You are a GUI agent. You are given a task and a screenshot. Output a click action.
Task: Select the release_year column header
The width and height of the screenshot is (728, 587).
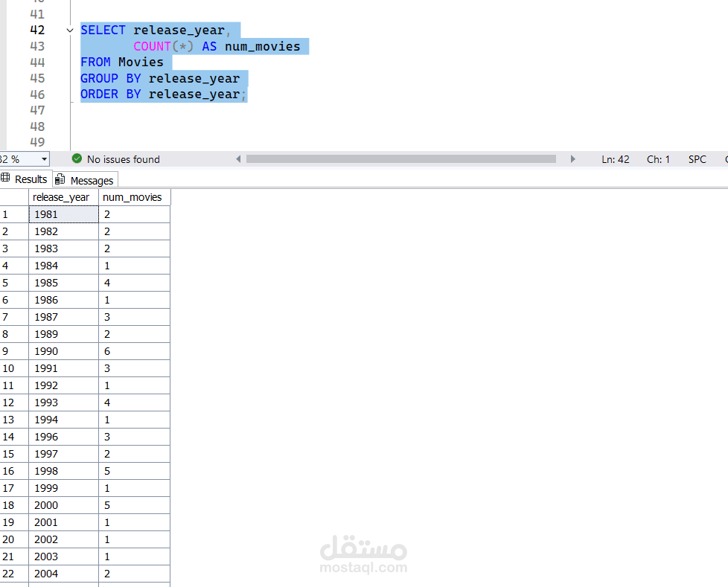(x=63, y=197)
